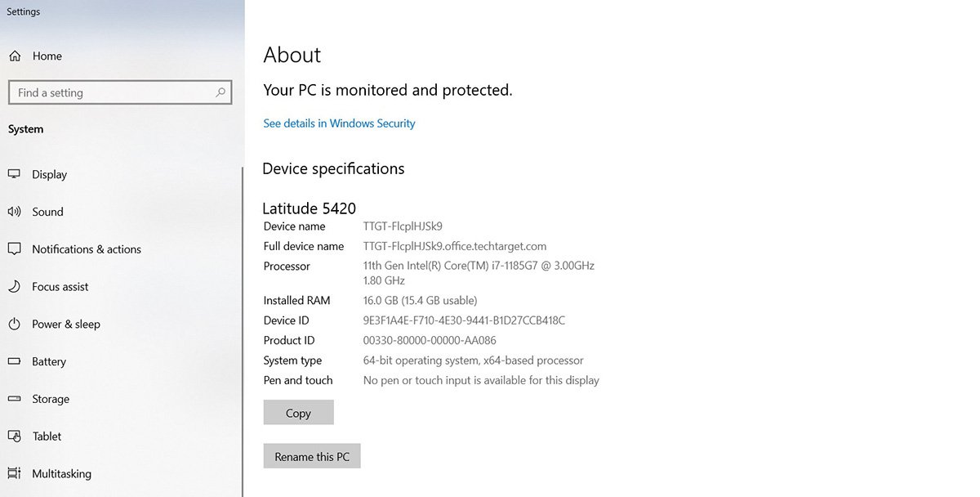
Task: Click the Notifications & actions icon
Action: tap(14, 249)
